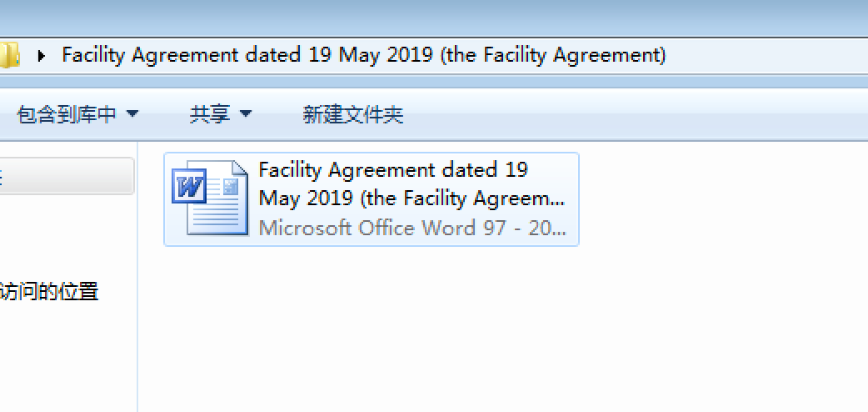Open the 包含到库中 toolbar menu
This screenshot has height=412, width=868.
[67, 114]
